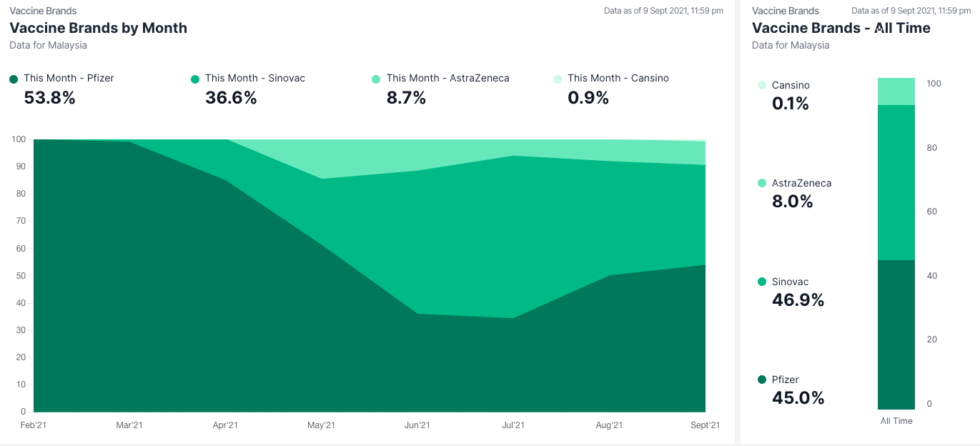Screen dimensions: 980x446
Task: Click the dark Pfizer segment of the All Time bar
Action: click(x=896, y=334)
